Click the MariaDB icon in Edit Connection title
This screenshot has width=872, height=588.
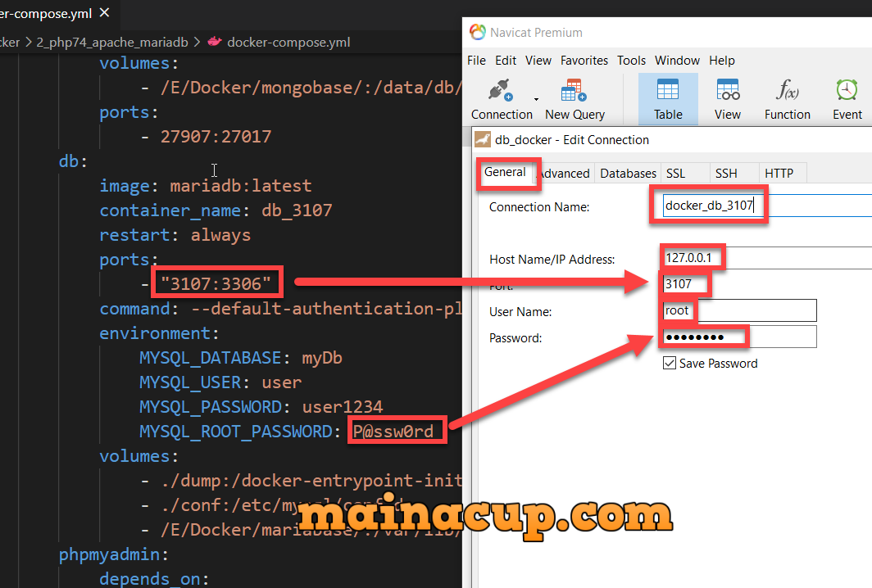(482, 139)
